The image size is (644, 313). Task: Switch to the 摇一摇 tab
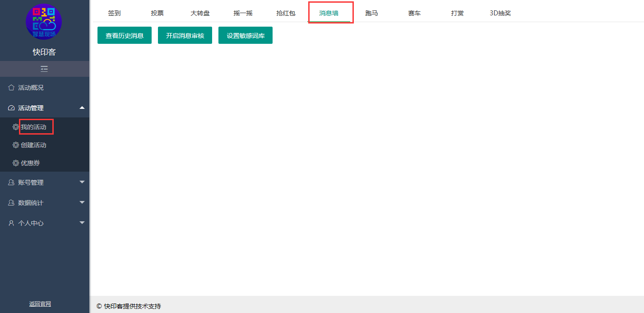pyautogui.click(x=243, y=13)
